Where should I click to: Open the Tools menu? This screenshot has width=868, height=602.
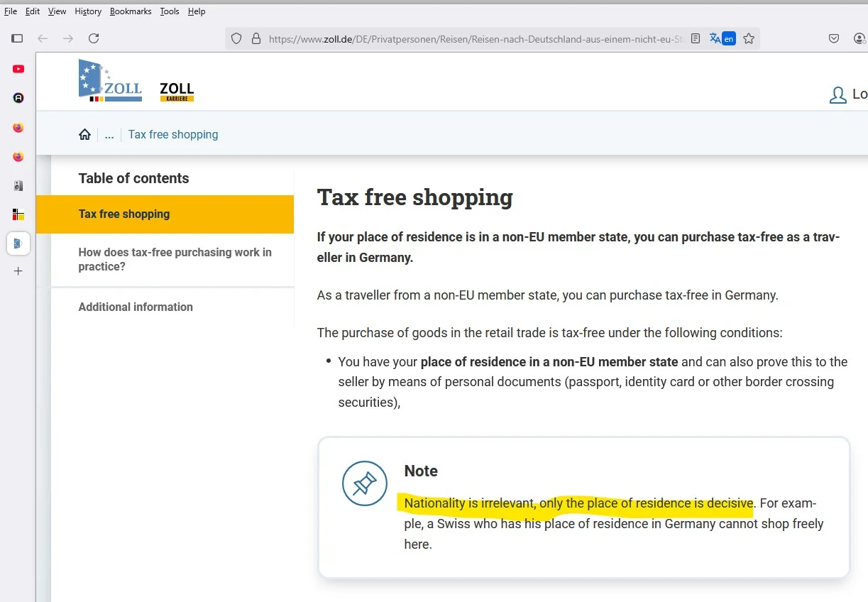click(170, 11)
